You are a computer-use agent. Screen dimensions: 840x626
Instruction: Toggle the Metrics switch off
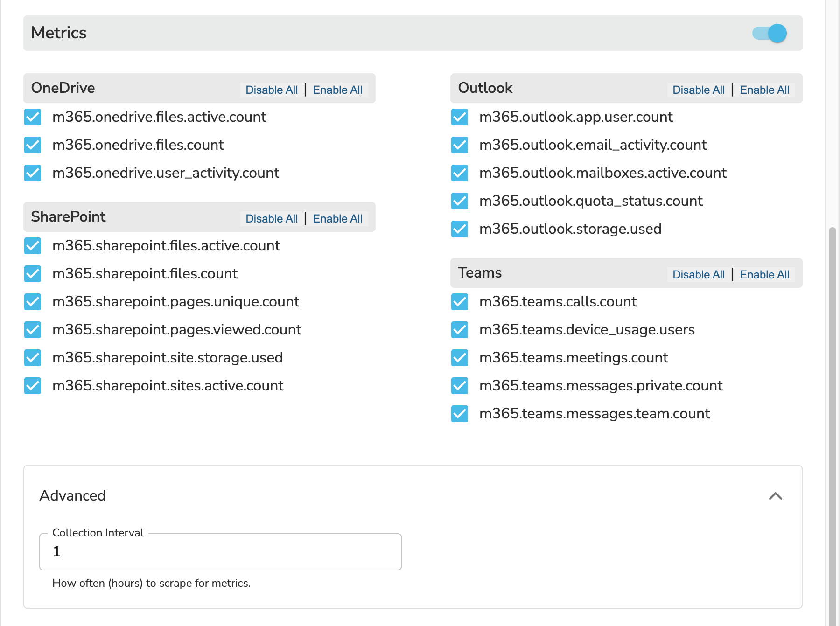pyautogui.click(x=769, y=33)
